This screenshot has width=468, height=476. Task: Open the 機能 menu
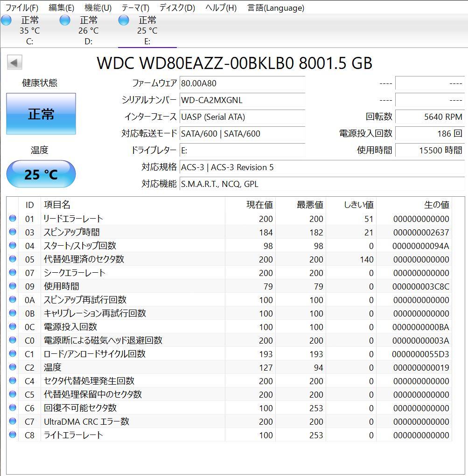[x=97, y=7]
